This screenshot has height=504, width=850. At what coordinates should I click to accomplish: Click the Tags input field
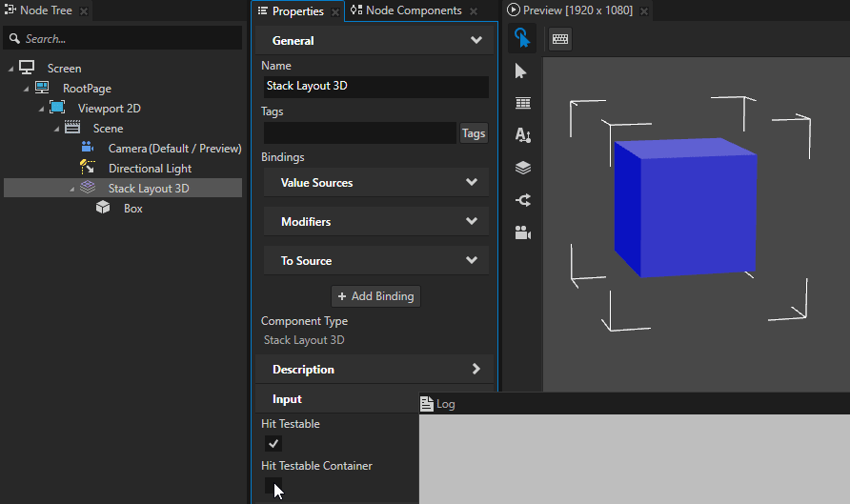360,132
